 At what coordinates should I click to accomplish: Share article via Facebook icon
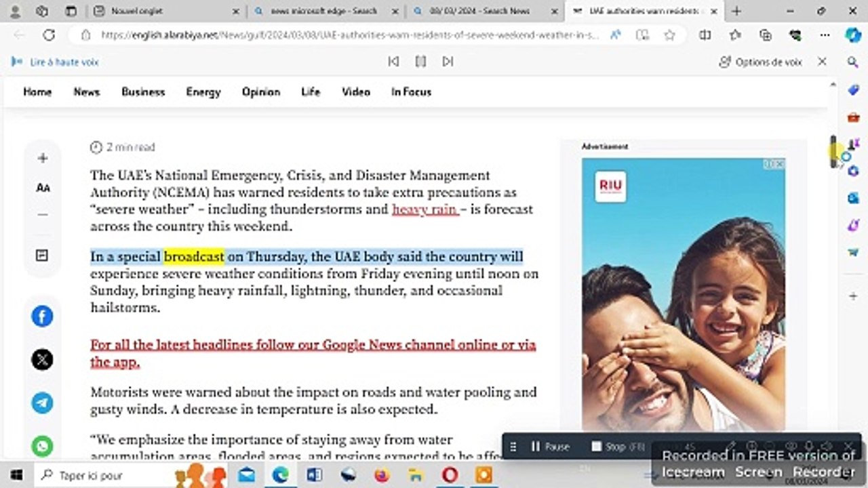(x=42, y=317)
